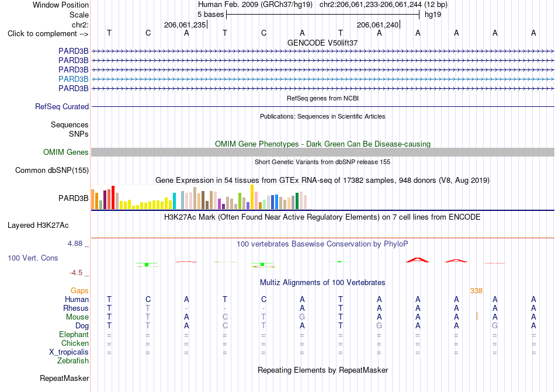
Task: Click the 100 Vert. Cons label
Action: coord(33,258)
